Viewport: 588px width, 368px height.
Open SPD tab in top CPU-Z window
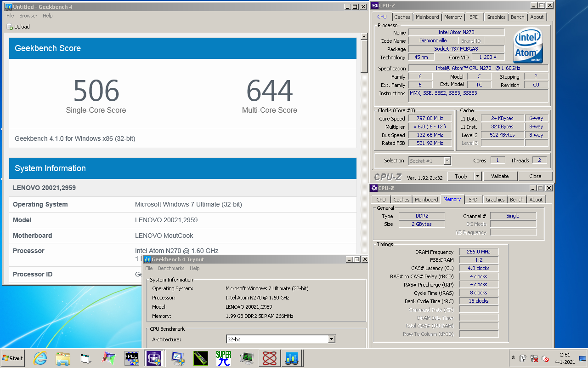(x=474, y=17)
